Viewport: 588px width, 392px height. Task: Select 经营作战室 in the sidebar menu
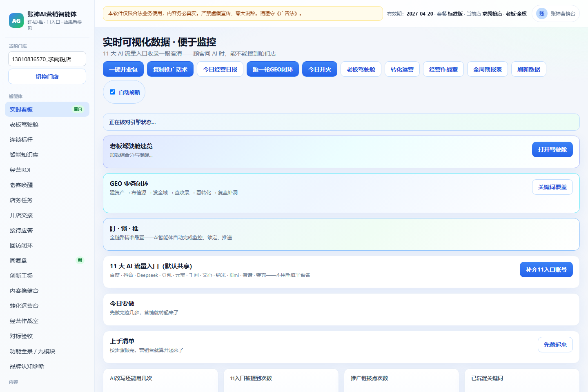point(47,321)
